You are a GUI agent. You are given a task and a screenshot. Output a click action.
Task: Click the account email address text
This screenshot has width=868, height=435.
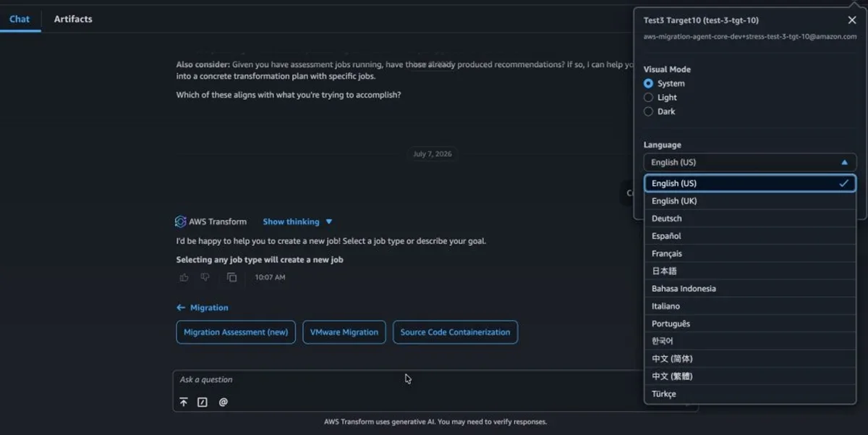pos(750,37)
